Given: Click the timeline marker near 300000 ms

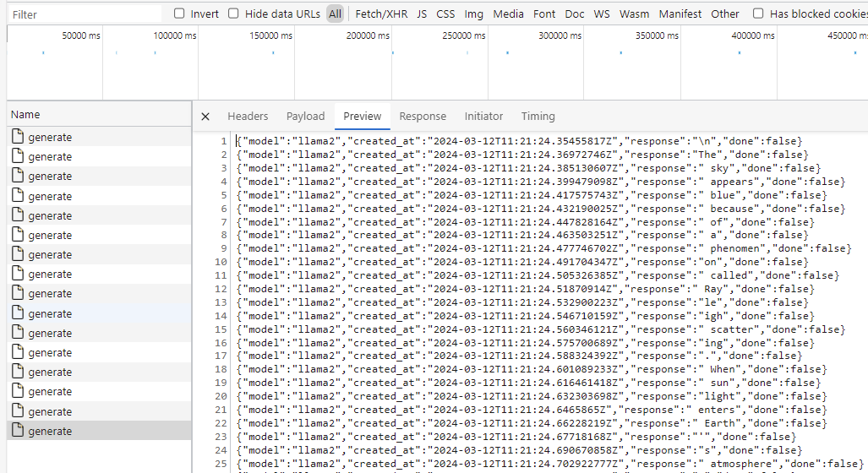Looking at the screenshot, I should [x=508, y=52].
